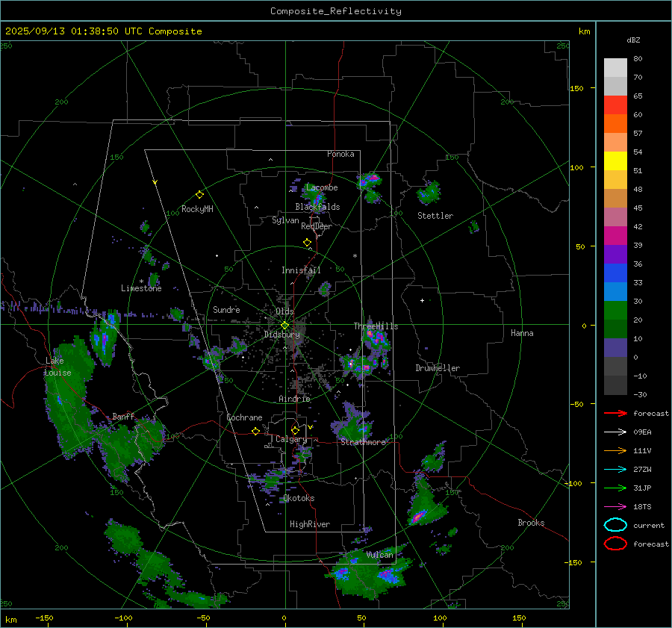The width and height of the screenshot is (672, 628).
Task: Click the Okotoks label
Action: [x=299, y=498]
